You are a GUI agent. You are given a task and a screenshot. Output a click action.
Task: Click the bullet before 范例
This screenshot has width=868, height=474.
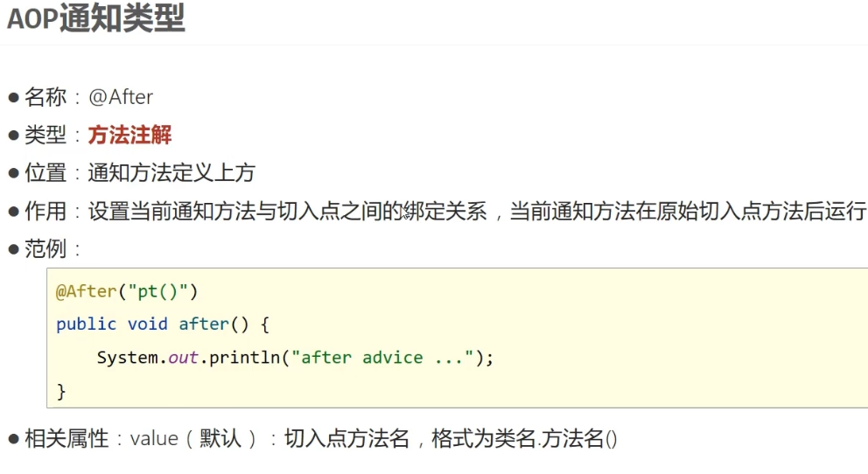pyautogui.click(x=14, y=250)
